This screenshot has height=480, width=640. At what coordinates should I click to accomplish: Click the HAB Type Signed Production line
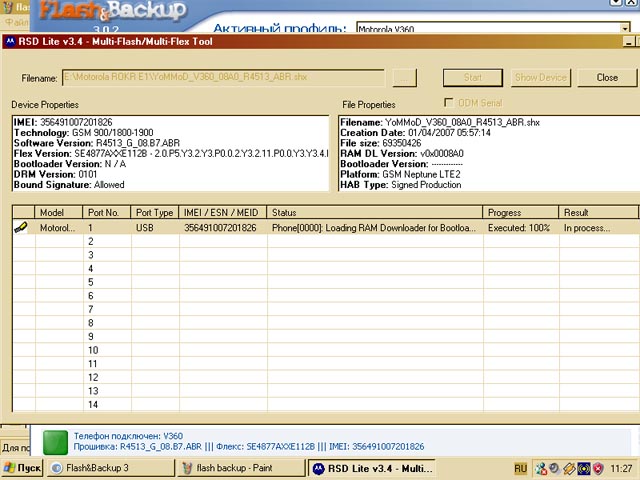(x=401, y=185)
